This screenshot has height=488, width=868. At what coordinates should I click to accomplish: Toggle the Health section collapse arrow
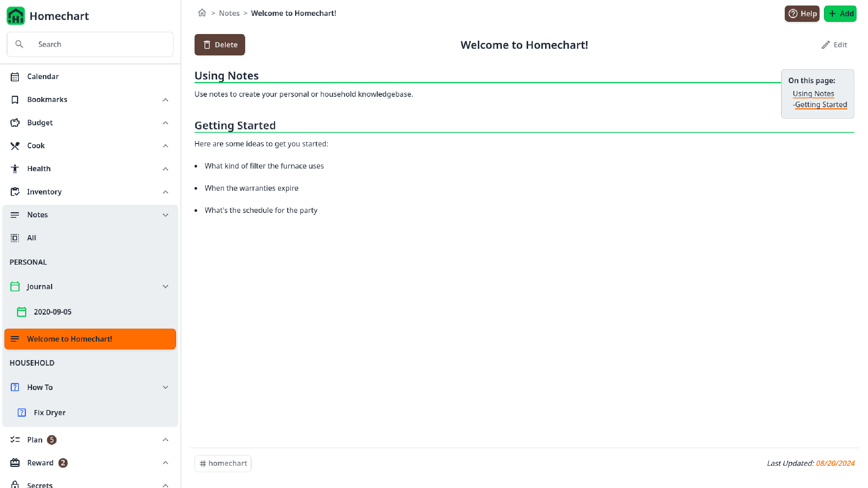point(165,169)
